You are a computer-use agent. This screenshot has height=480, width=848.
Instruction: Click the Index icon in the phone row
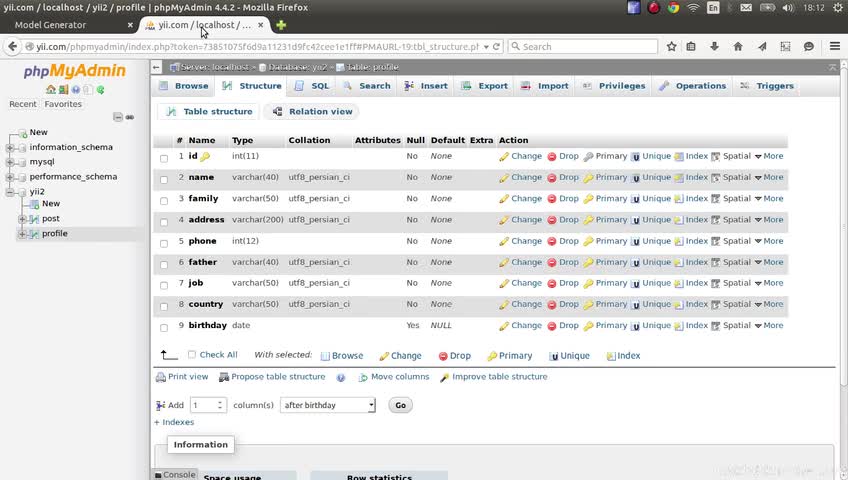(679, 241)
